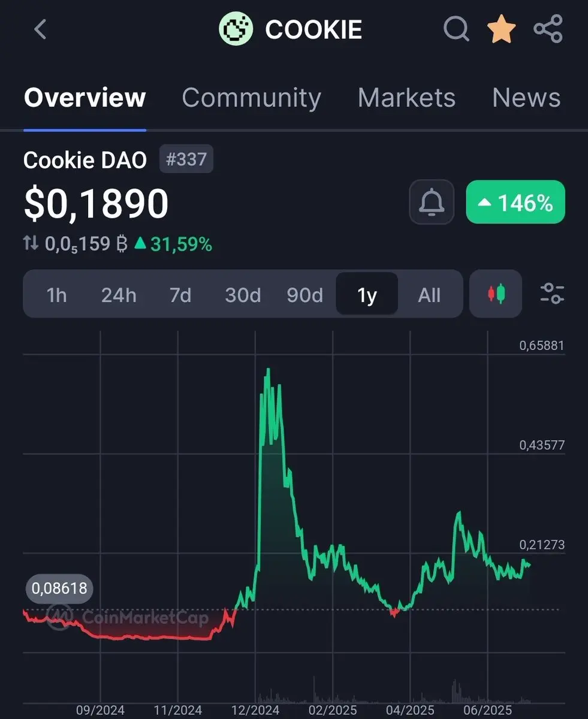The height and width of the screenshot is (719, 588).
Task: Go back using the left chevron
Action: pos(40,29)
